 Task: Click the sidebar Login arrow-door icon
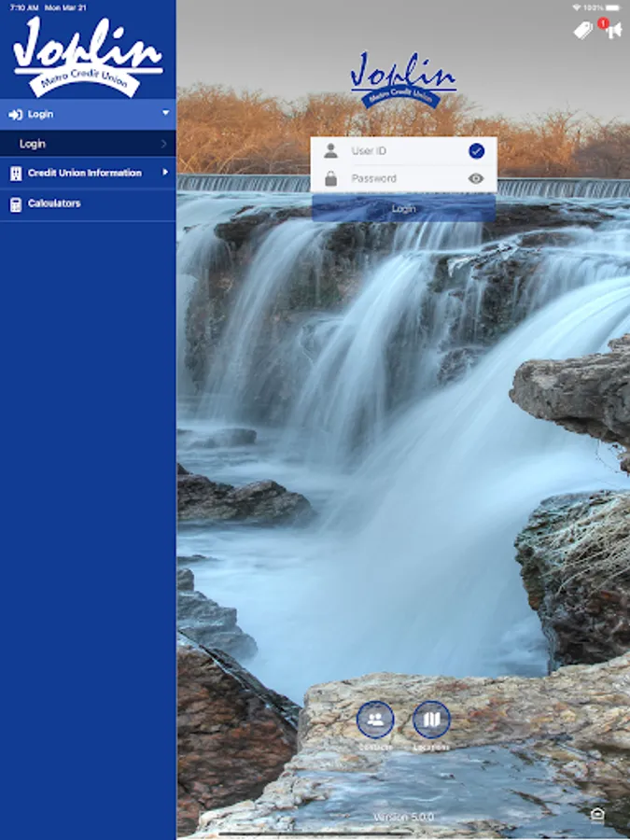coord(15,115)
